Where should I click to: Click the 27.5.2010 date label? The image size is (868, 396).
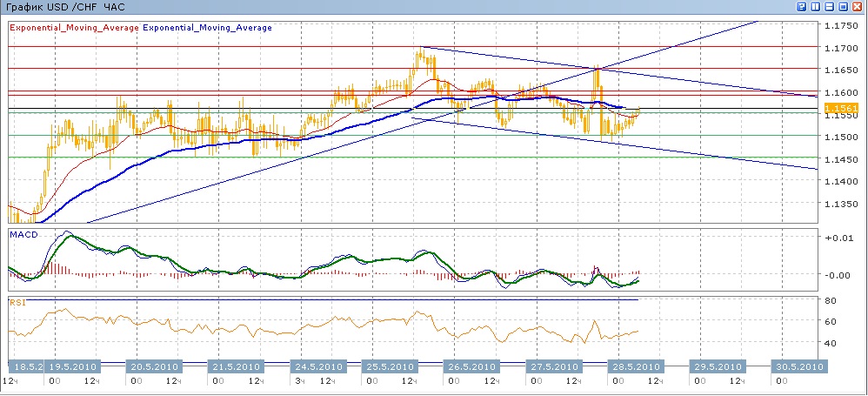click(x=554, y=366)
